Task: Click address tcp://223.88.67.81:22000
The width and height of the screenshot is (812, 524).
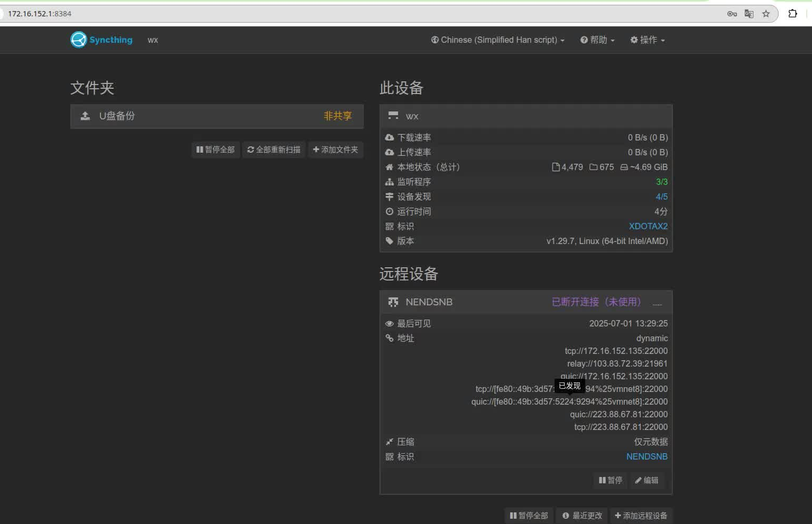Action: coord(621,427)
